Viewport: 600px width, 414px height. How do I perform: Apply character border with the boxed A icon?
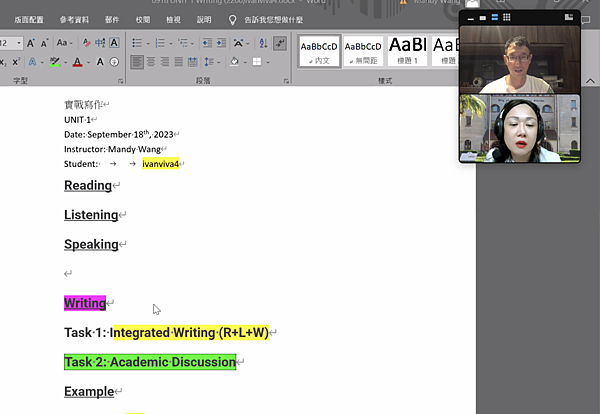114,43
